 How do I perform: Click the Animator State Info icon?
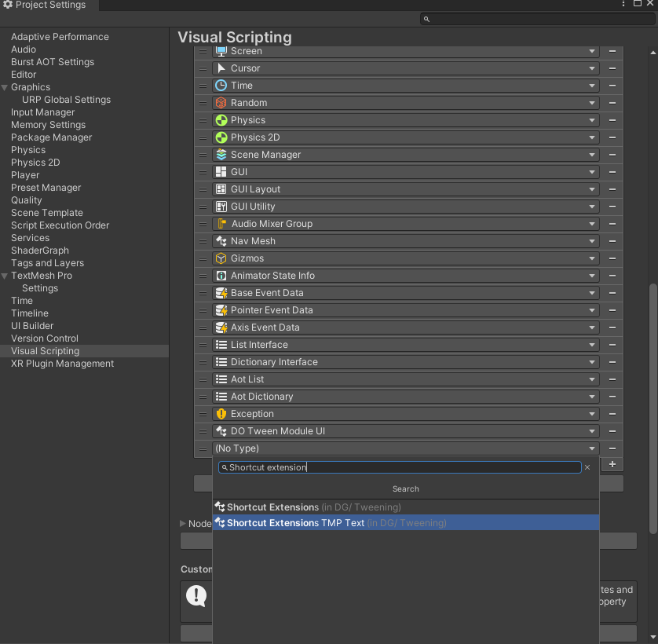pyautogui.click(x=221, y=276)
